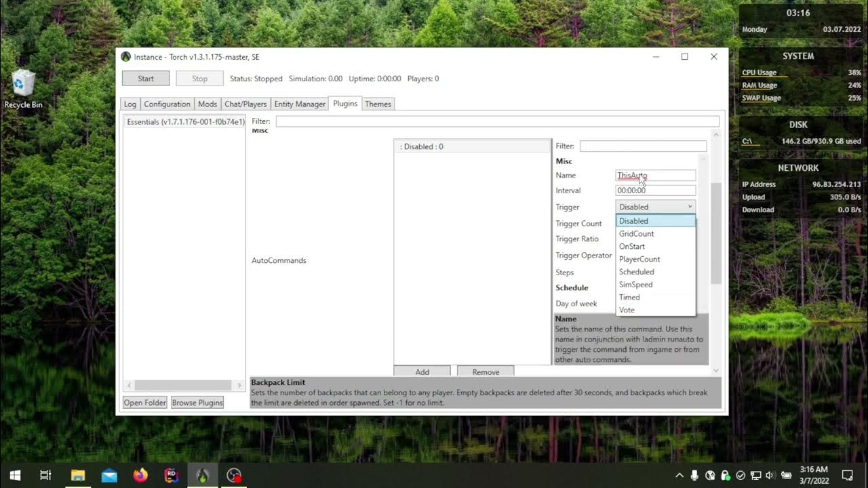Switch to the Log tab

click(130, 104)
